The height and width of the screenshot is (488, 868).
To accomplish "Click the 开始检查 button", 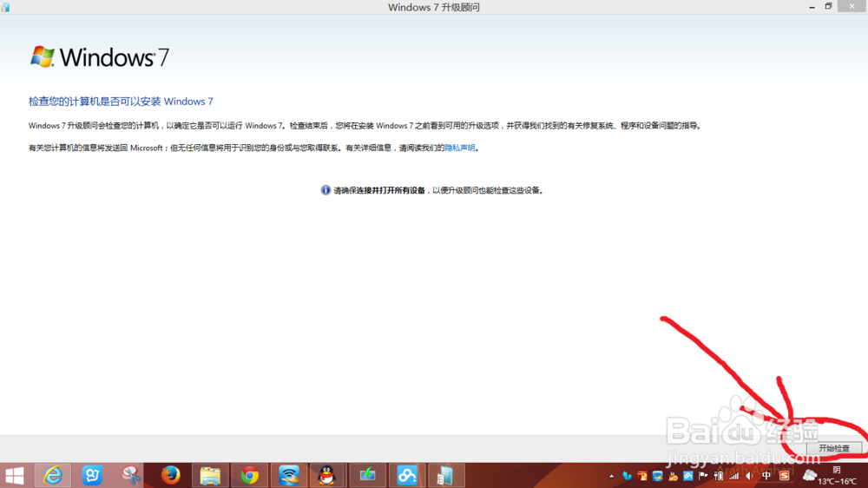I will 833,447.
